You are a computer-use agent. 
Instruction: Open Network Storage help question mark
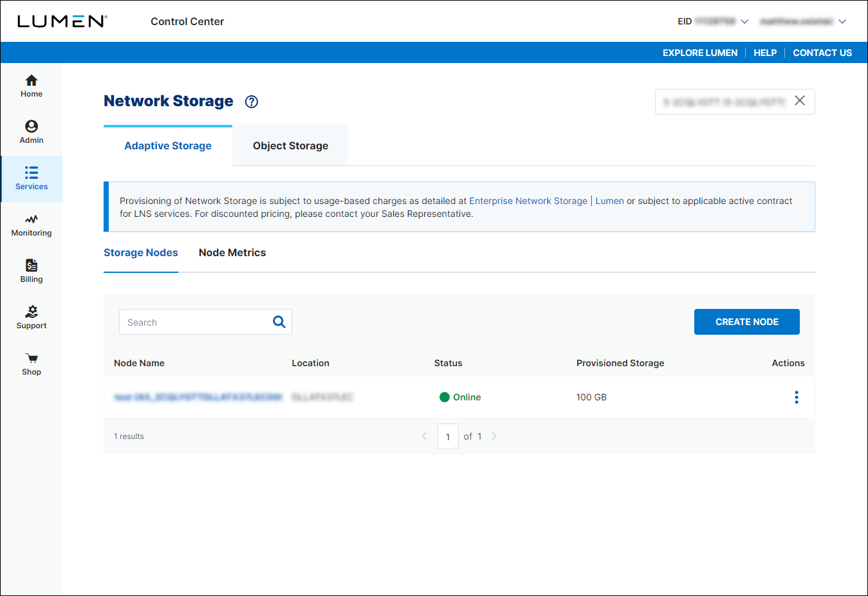click(x=252, y=102)
